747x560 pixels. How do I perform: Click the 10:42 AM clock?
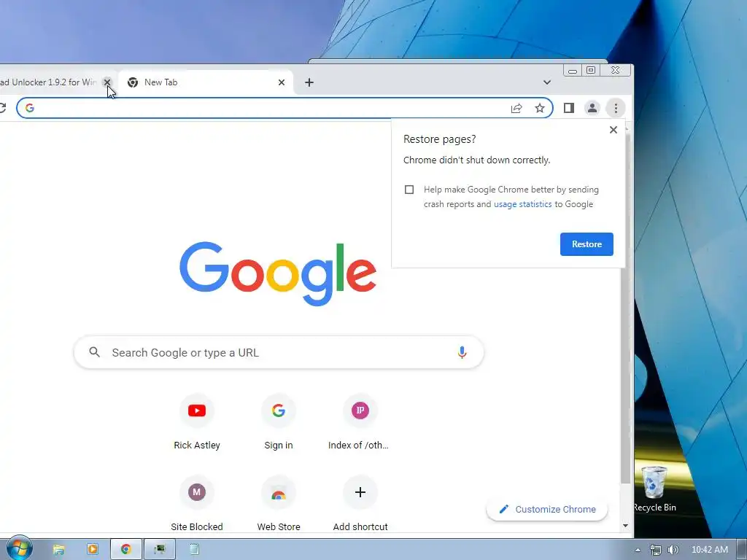(709, 550)
